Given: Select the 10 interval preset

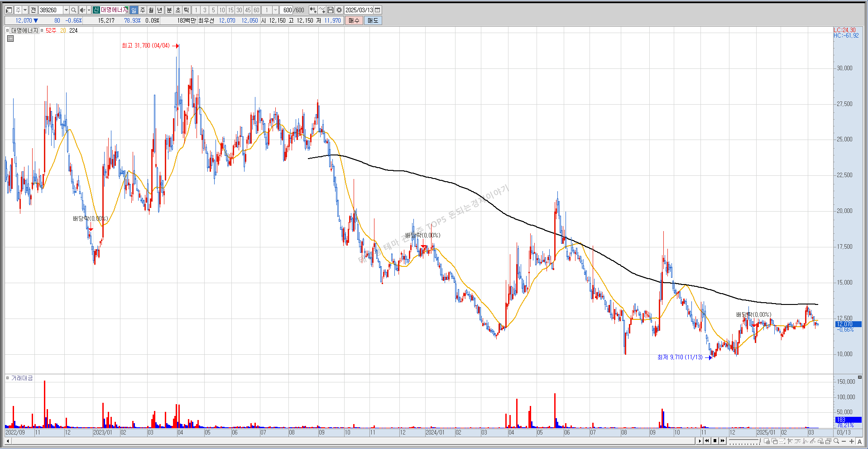Looking at the screenshot, I should 222,10.
